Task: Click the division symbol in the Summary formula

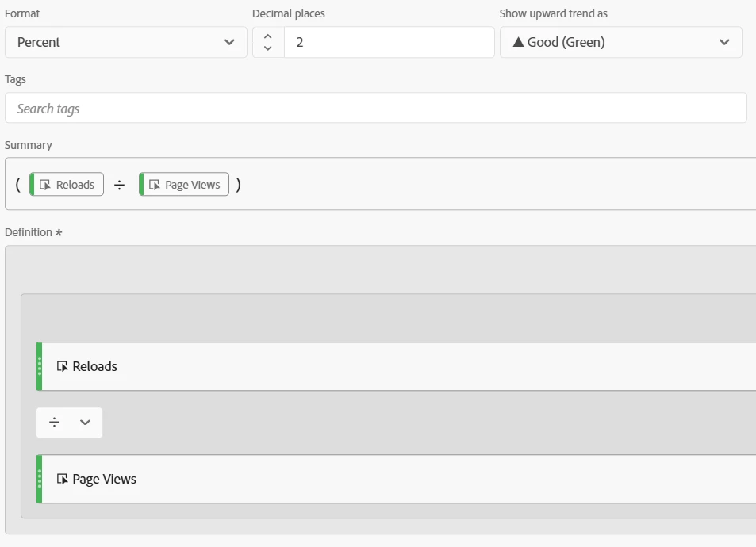Action: [119, 185]
